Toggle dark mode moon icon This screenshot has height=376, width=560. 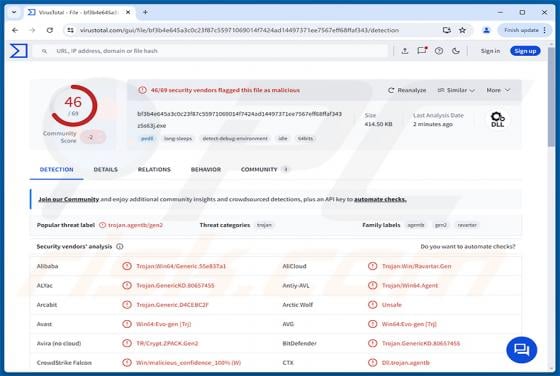456,51
